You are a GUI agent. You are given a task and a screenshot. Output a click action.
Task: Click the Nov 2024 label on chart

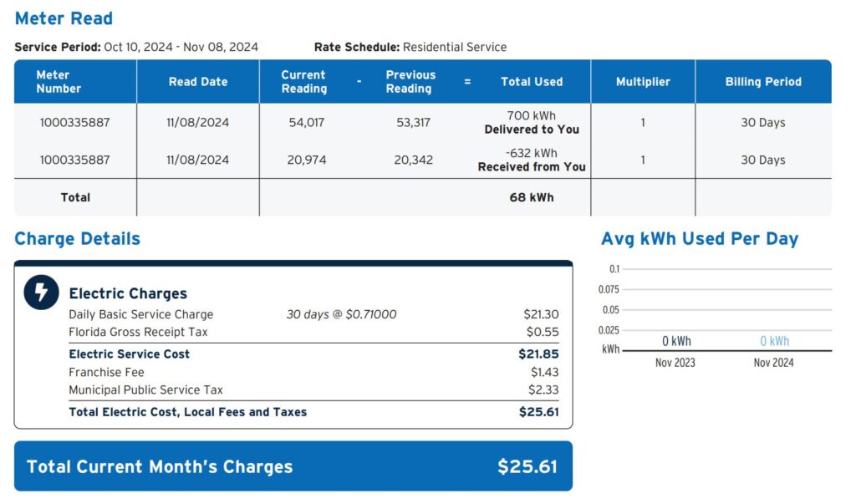[773, 363]
